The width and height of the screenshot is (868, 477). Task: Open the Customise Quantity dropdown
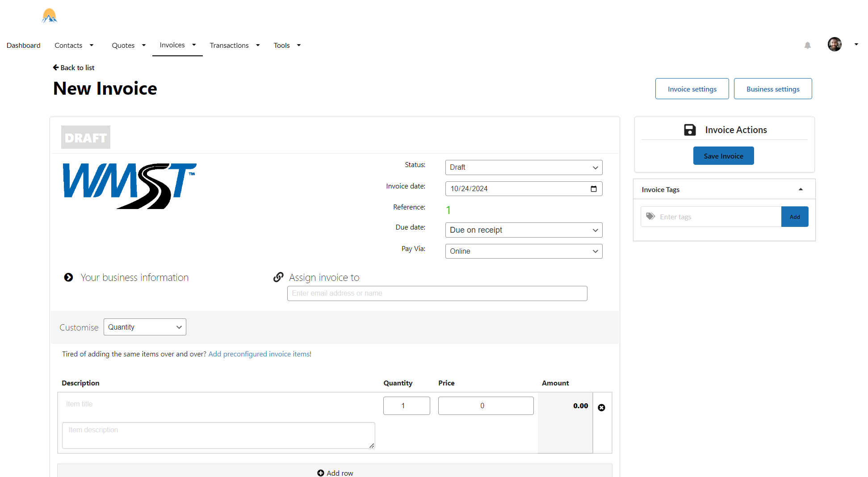pyautogui.click(x=145, y=327)
